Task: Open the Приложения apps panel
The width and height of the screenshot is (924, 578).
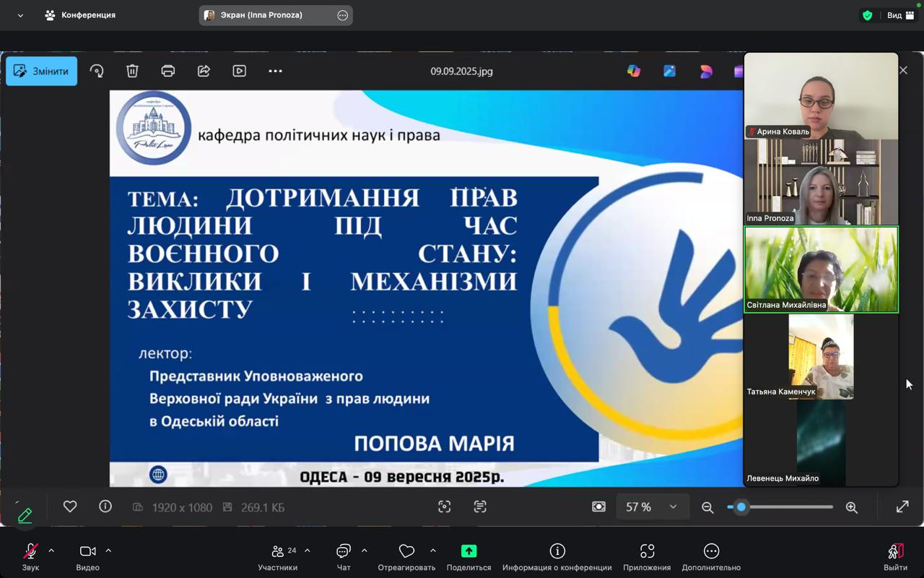Action: [647, 556]
